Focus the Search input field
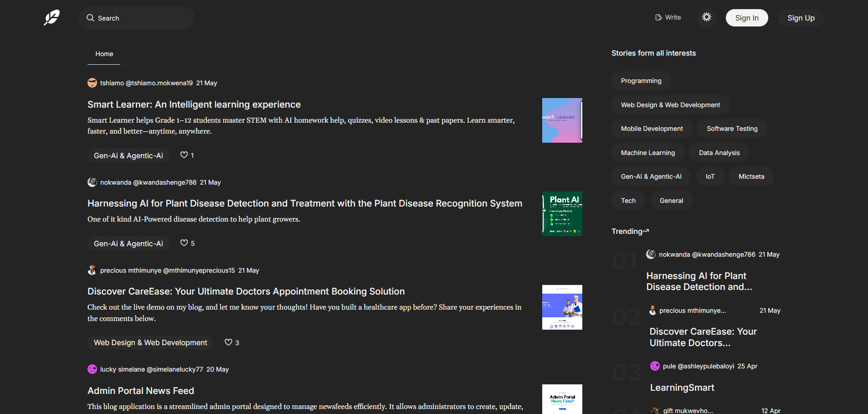Image resolution: width=868 pixels, height=414 pixels. (141, 18)
